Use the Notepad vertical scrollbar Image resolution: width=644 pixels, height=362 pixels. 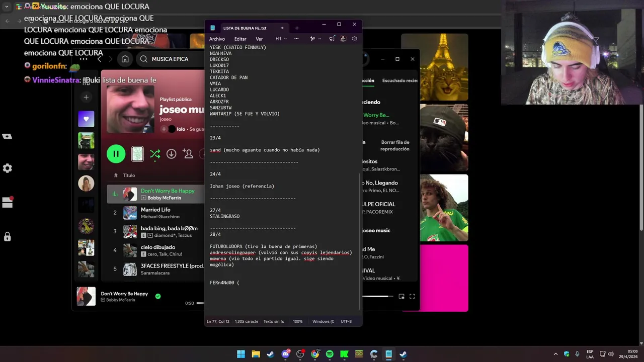[360, 241]
